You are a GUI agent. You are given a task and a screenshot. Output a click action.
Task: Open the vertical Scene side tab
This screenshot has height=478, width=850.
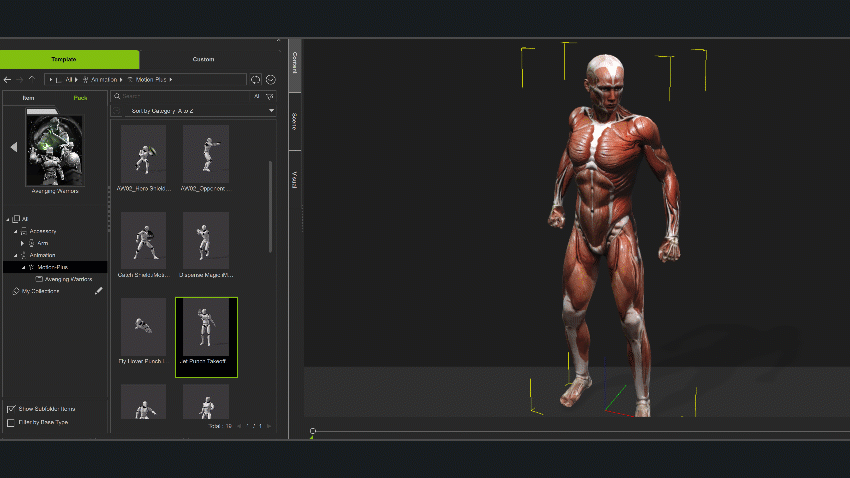[294, 121]
